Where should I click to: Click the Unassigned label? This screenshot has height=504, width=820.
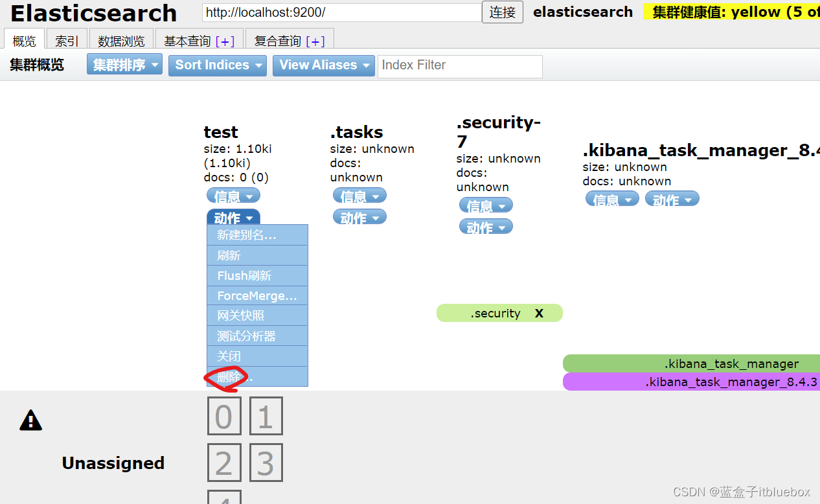(113, 463)
